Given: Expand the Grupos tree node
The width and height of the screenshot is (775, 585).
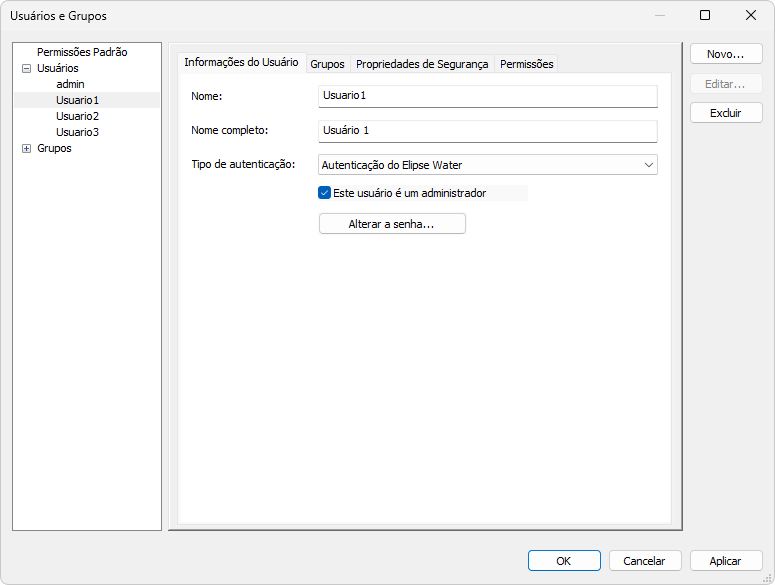Looking at the screenshot, I should click(26, 148).
